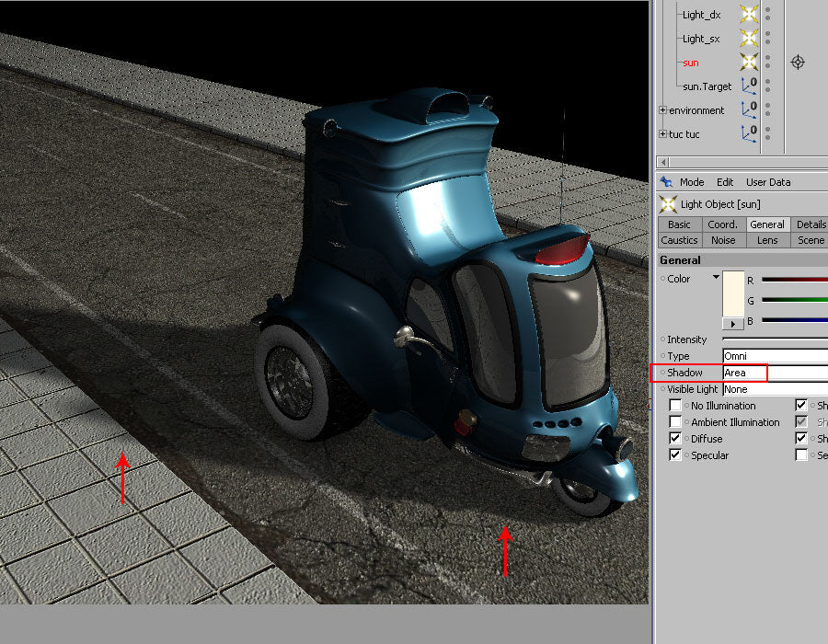Image resolution: width=828 pixels, height=644 pixels.
Task: Click the Light_dx light icon
Action: tap(748, 15)
